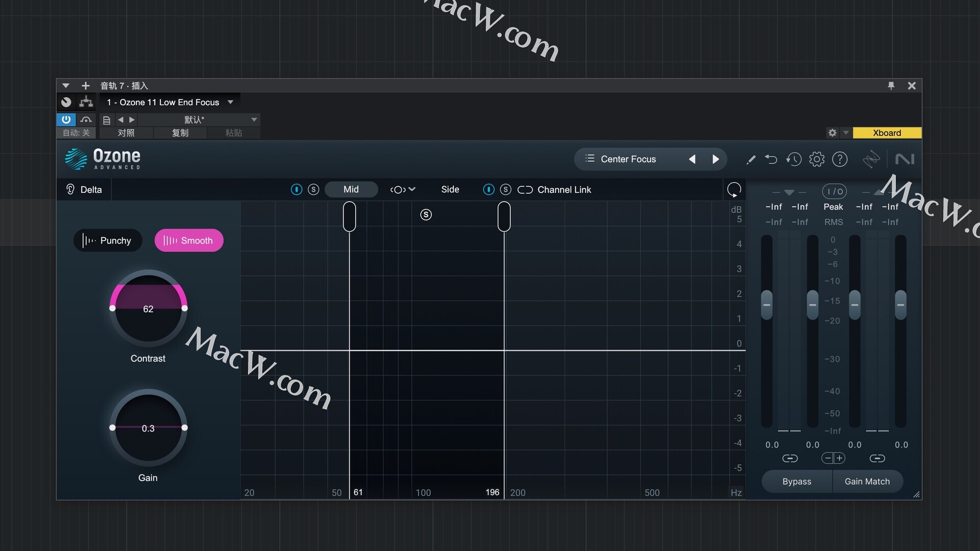Open the preset list icon beside Center Focus
Image resolution: width=980 pixels, height=551 pixels.
coord(590,159)
